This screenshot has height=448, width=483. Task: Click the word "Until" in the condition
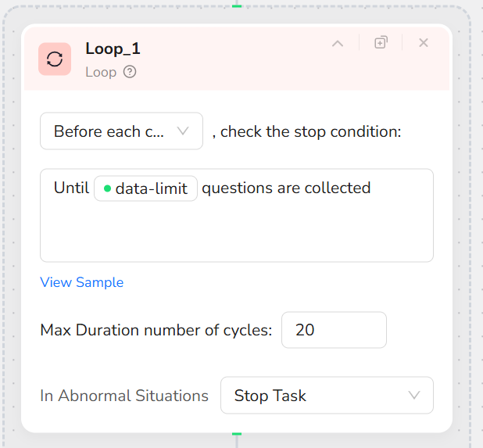[71, 188]
